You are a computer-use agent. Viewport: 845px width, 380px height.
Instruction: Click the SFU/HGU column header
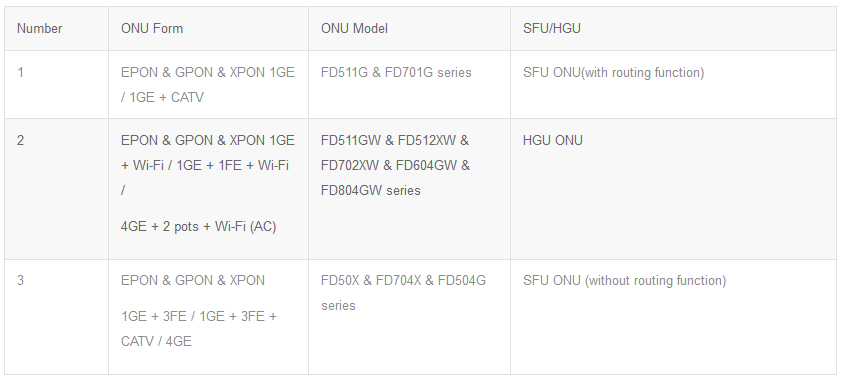coord(674,29)
